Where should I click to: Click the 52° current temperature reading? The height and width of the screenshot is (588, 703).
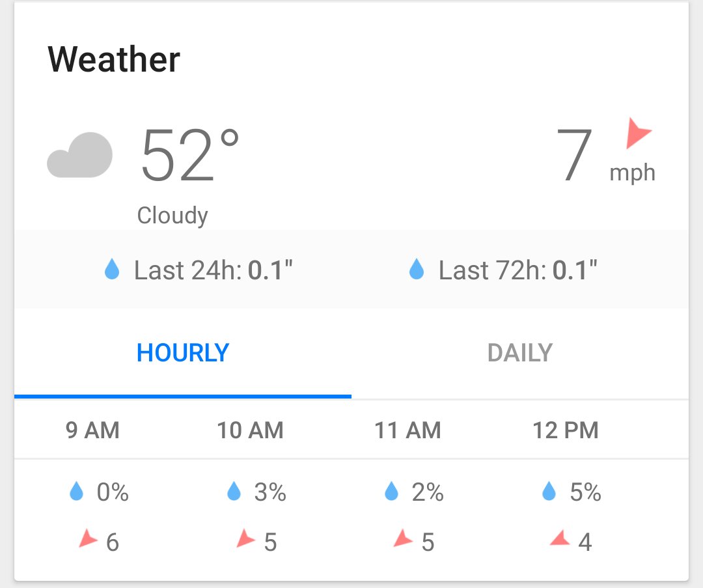tap(189, 155)
